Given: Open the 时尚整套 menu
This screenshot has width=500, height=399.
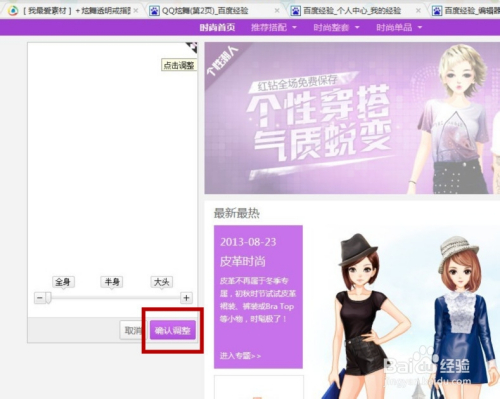Looking at the screenshot, I should coord(331,27).
